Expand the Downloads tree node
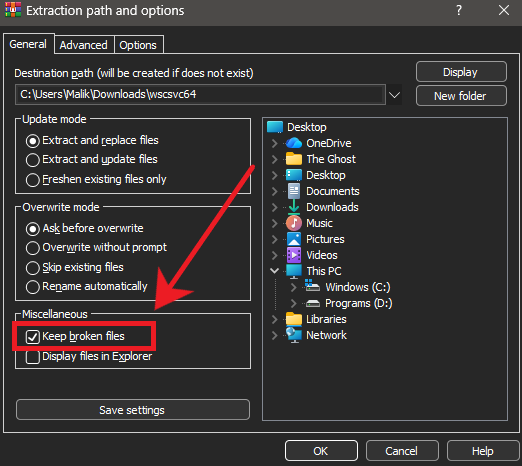Screen dimensions: 522x466 coord(274,207)
